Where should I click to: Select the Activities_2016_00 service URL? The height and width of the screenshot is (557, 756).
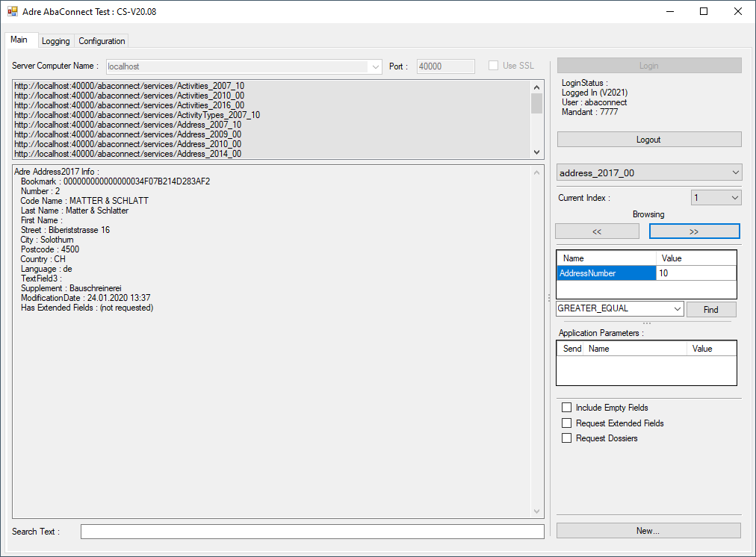coord(129,105)
